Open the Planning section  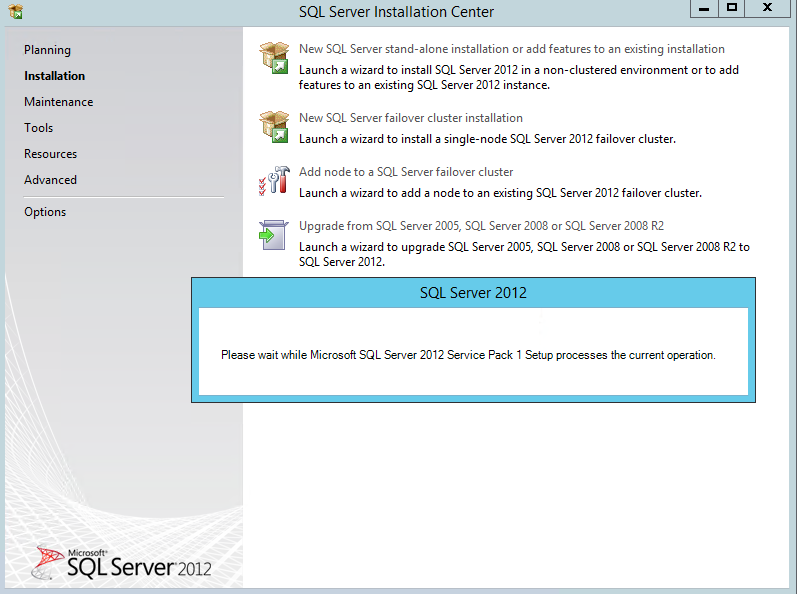(47, 50)
